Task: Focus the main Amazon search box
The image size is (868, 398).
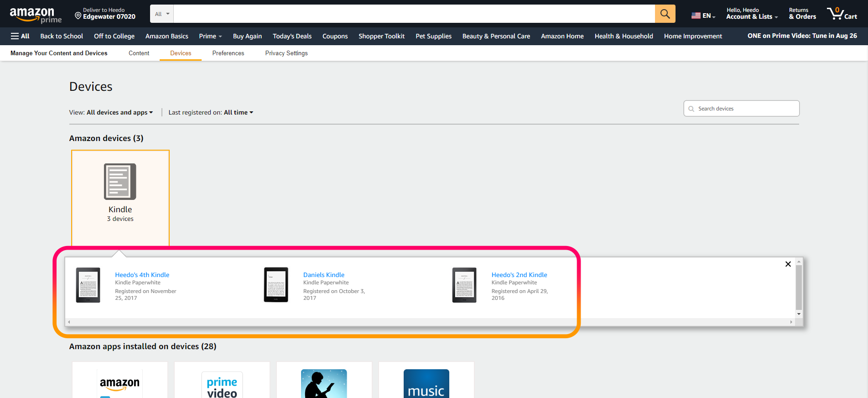Action: (x=414, y=14)
